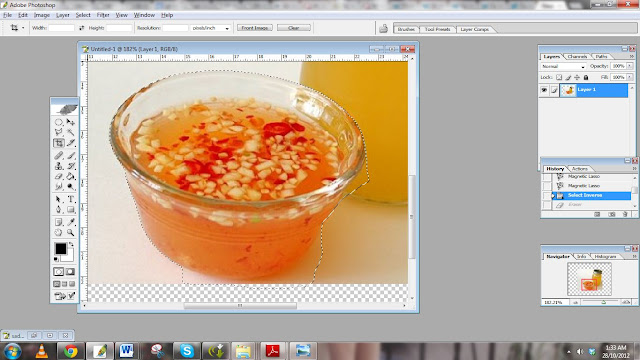Enable Quick Mask mode button
The width and height of the screenshot is (640, 360).
point(70,271)
